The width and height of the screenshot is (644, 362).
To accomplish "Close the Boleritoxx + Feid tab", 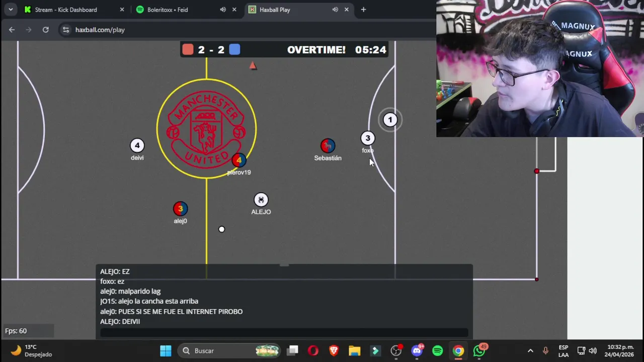I will pos(234,10).
